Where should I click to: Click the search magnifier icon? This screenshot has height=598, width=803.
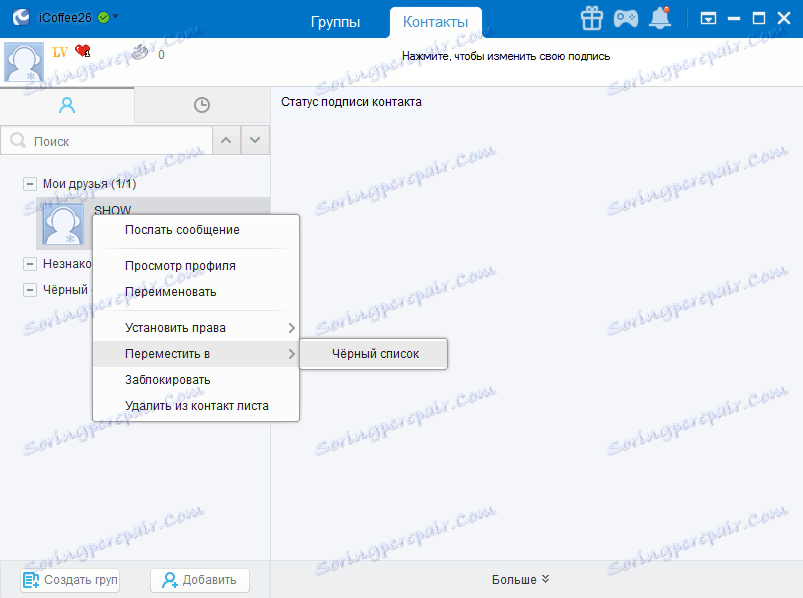18,140
